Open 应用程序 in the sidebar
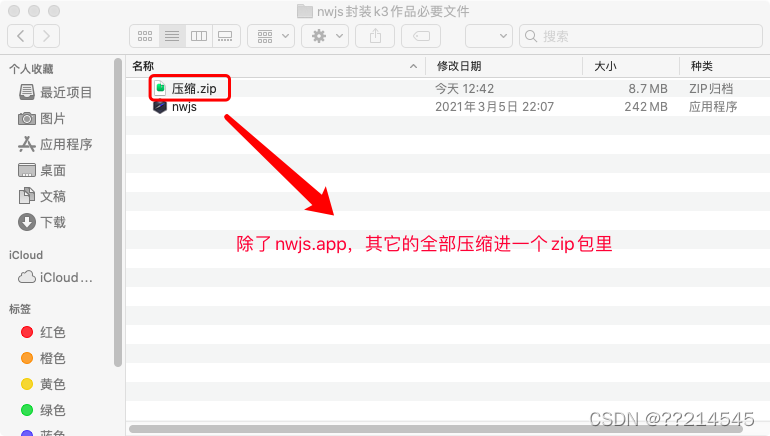Screen dimensions: 770x436 pos(66,144)
